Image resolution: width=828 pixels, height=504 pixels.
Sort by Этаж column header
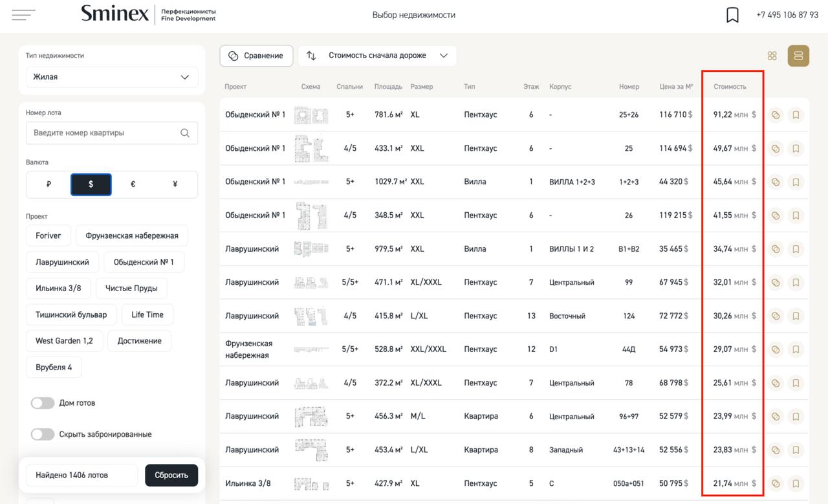click(531, 87)
